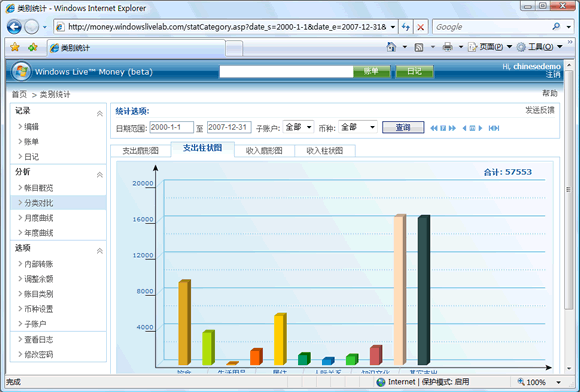Open the recent pages dropdown arrow
The image size is (580, 392).
tap(45, 27)
